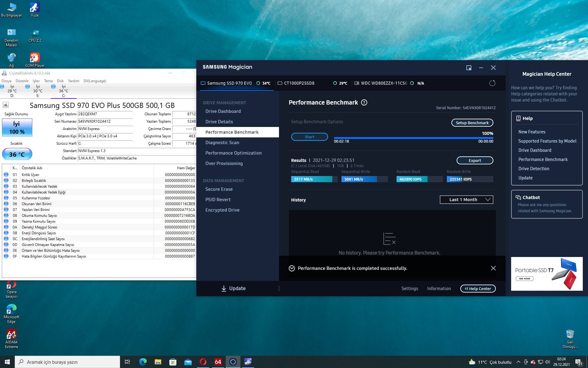Image resolution: width=588 pixels, height=368 pixels.
Task: Open Microsoft Store from the taskbar
Action: coord(173,362)
